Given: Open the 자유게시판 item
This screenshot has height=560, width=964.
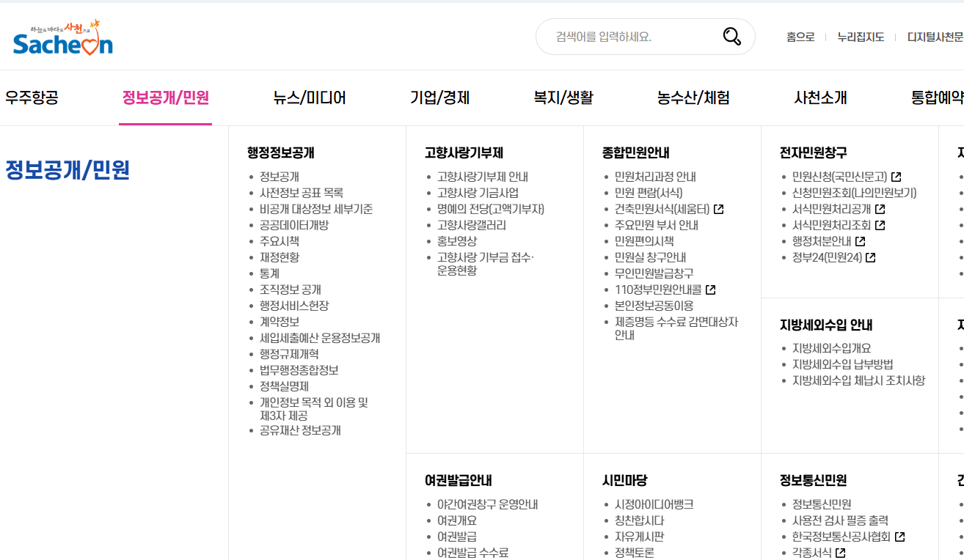Looking at the screenshot, I should click(x=639, y=537).
